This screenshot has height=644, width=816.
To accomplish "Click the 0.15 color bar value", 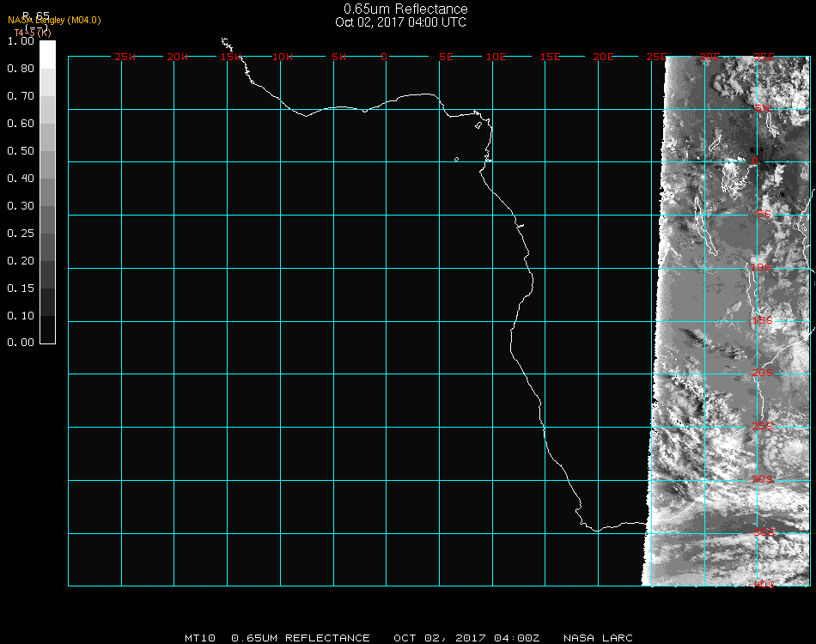I will coord(21,289).
